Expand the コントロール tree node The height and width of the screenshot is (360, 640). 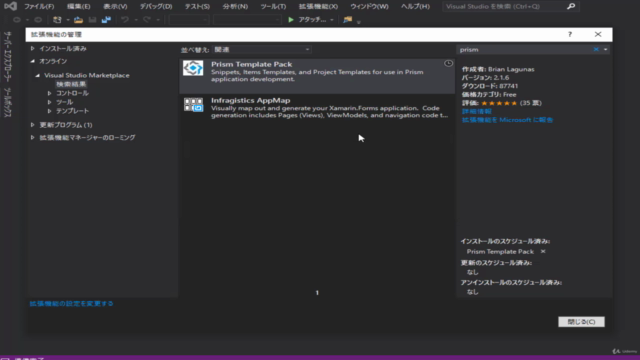[x=49, y=93]
